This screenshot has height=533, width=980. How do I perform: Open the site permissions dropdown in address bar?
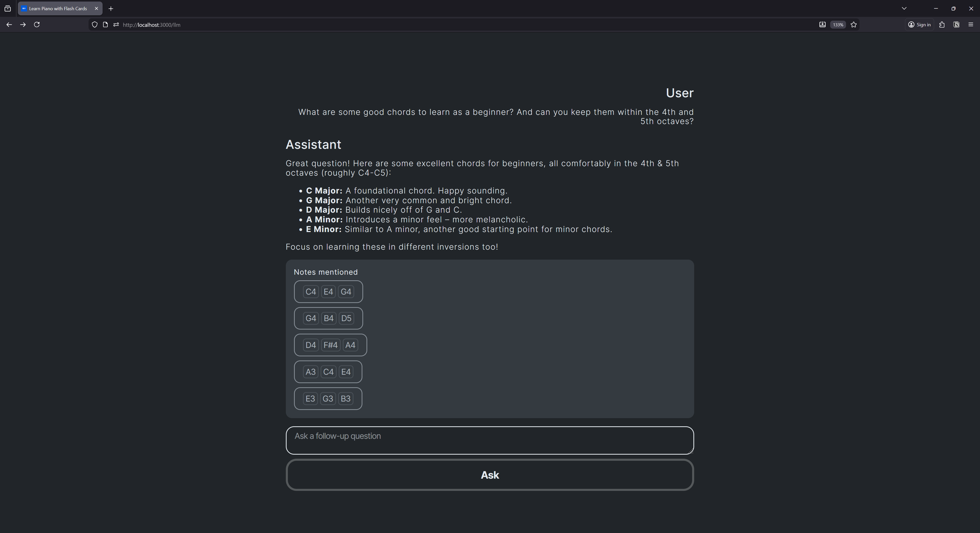(116, 25)
